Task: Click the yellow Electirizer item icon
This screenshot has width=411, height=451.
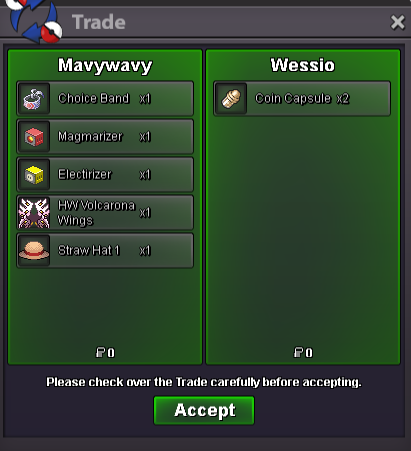Action: click(34, 175)
